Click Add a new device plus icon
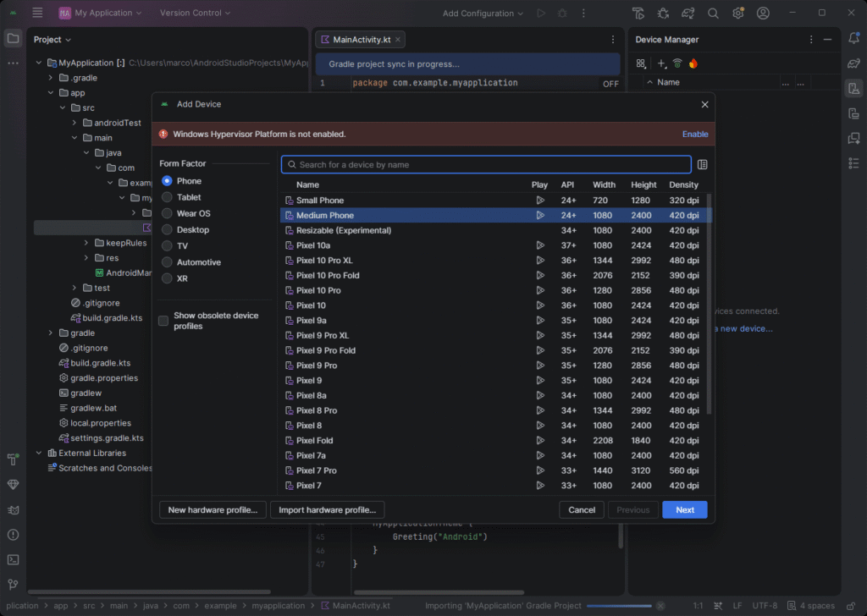Viewport: 867px width, 616px height. pyautogui.click(x=661, y=63)
